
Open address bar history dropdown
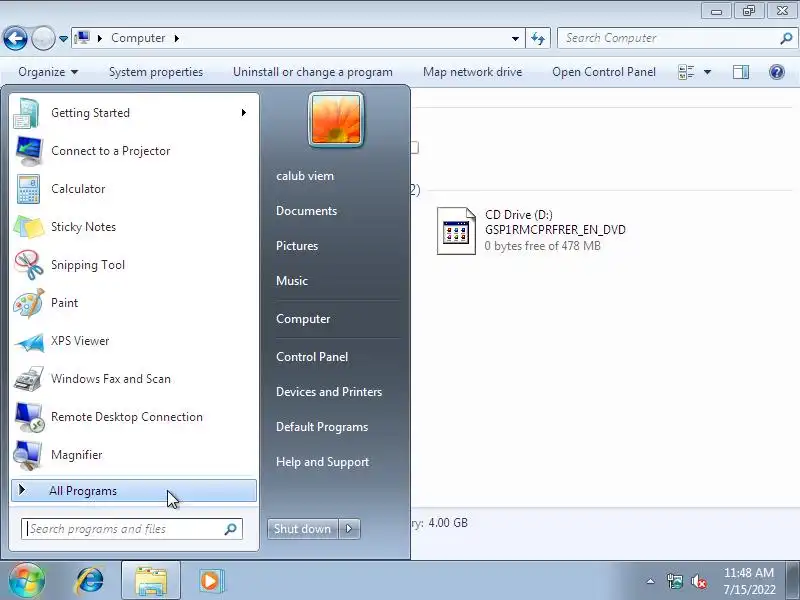tap(515, 38)
